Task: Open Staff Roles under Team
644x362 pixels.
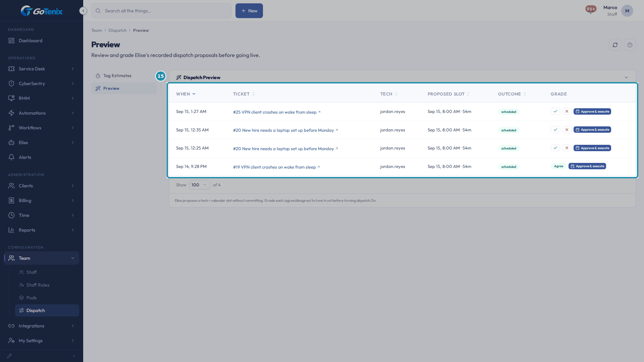Action: click(x=47, y=285)
